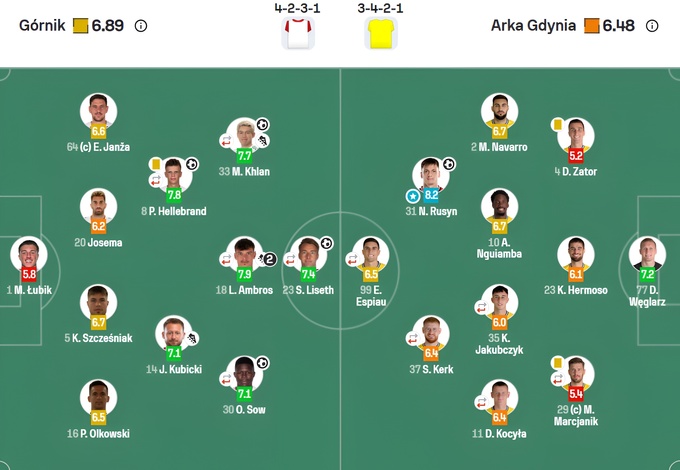Open player K. Hermoso's photo

(x=575, y=254)
